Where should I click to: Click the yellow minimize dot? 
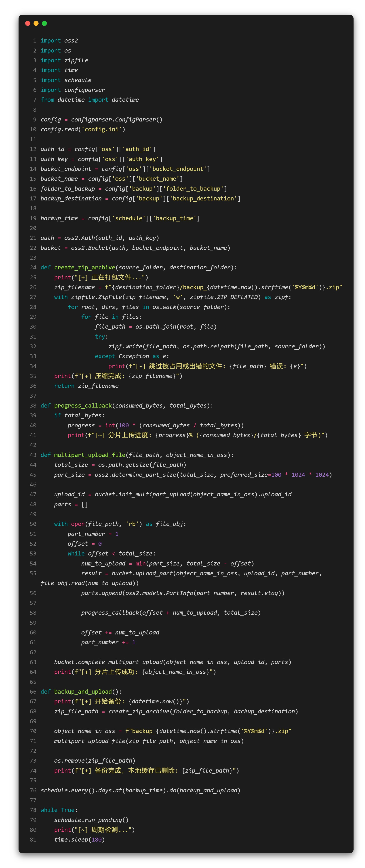click(x=36, y=23)
